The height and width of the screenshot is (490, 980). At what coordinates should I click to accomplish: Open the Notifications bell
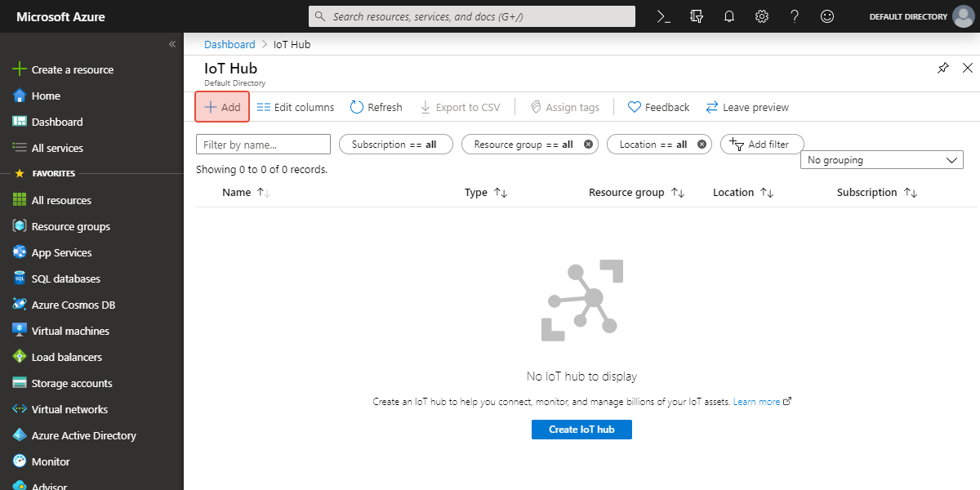coord(728,16)
